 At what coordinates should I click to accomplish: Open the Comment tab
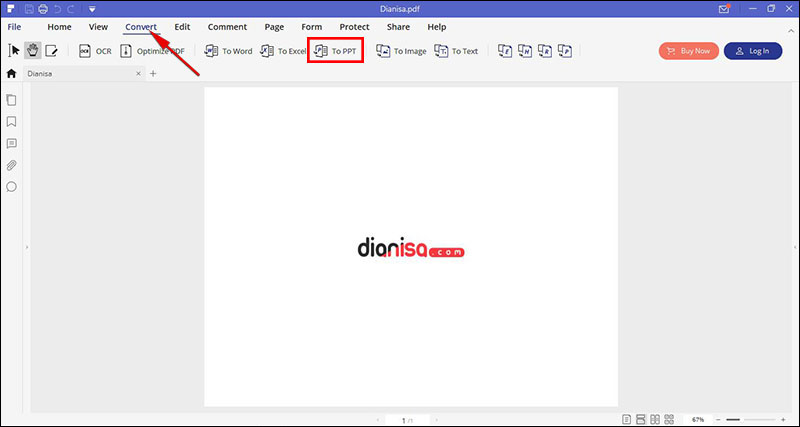click(x=227, y=27)
